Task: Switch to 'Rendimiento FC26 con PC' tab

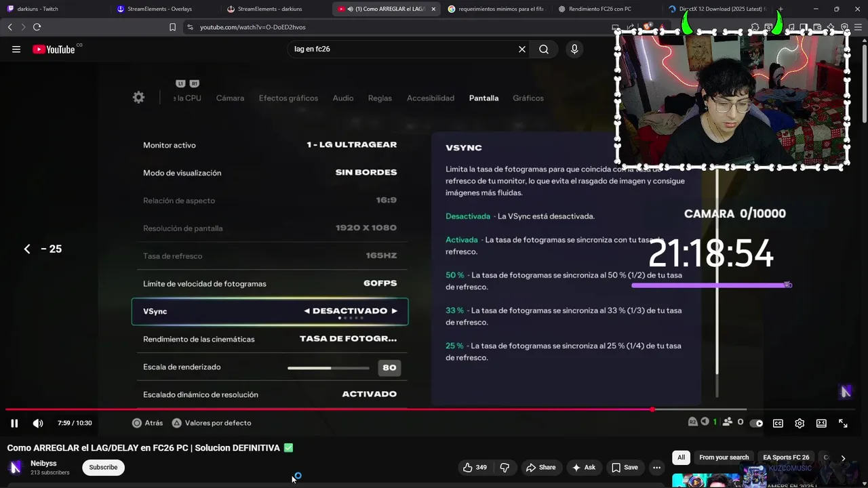Action: pos(606,9)
